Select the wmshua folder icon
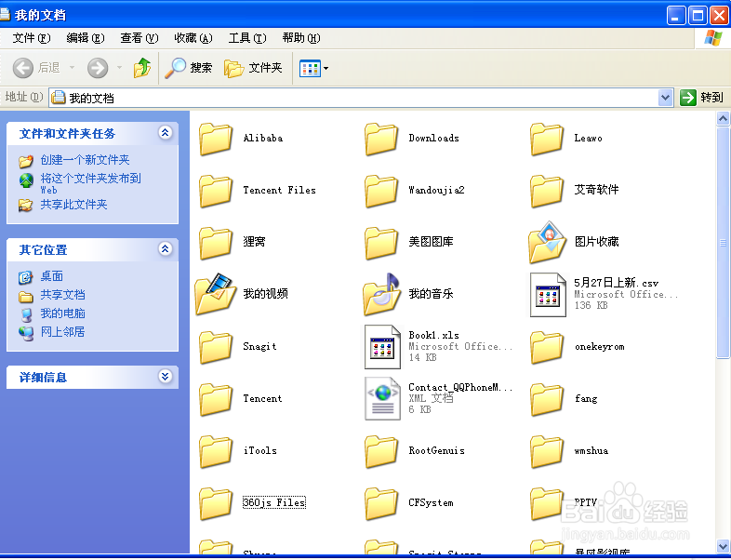 pos(546,451)
